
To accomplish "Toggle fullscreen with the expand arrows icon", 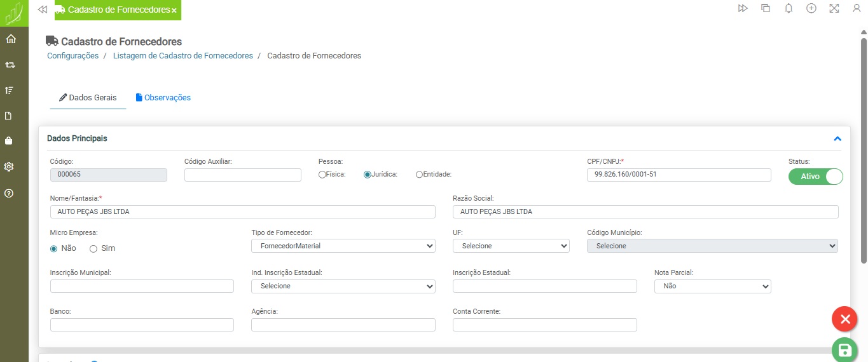I will click(x=834, y=9).
